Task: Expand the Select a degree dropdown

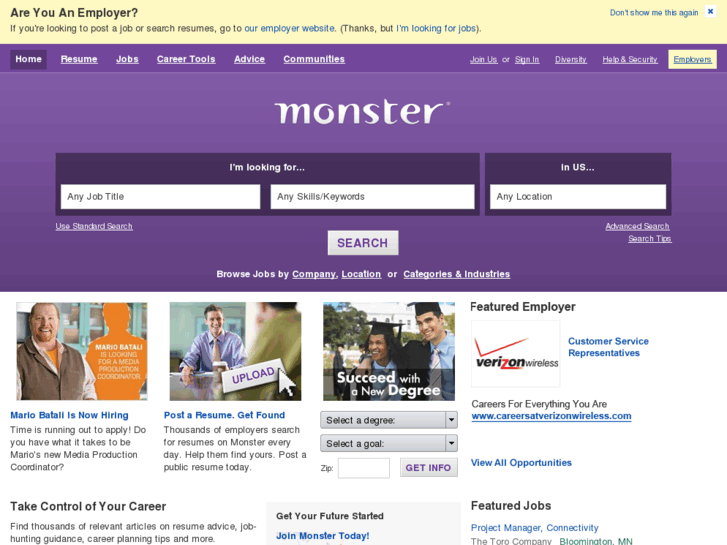Action: pos(389,420)
